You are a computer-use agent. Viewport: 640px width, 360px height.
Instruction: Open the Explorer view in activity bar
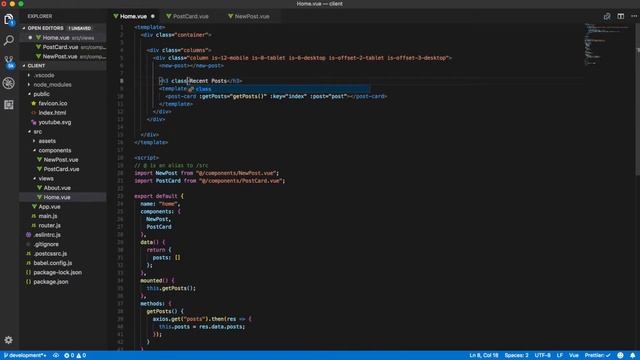9,19
